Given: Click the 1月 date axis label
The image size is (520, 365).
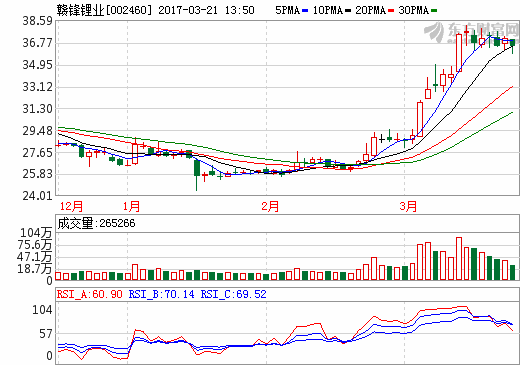Looking at the screenshot, I should 131,206.
